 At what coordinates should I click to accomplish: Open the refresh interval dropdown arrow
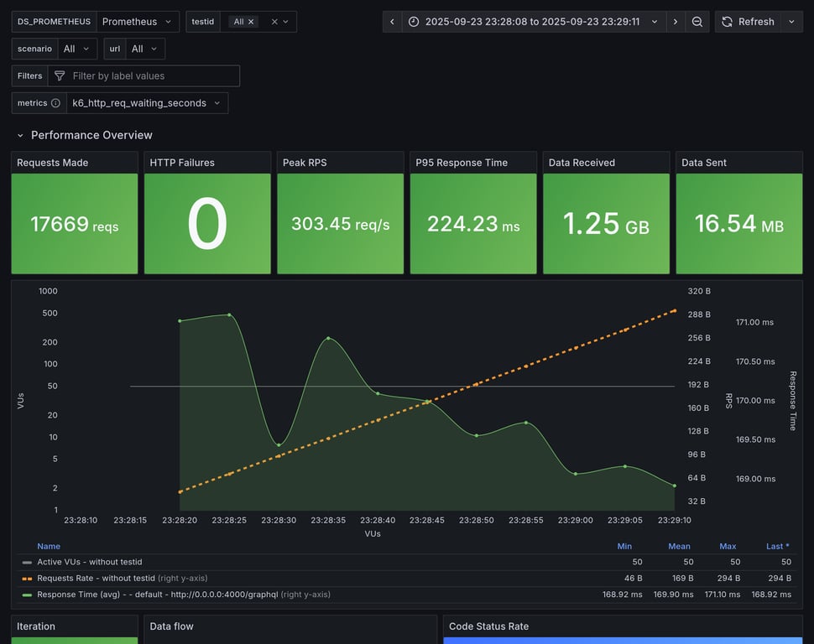coord(791,22)
